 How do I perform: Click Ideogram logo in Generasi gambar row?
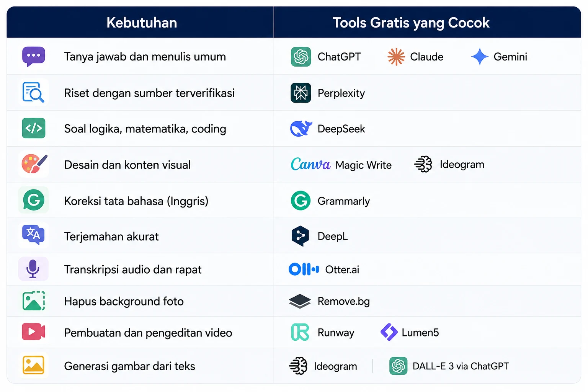(298, 366)
